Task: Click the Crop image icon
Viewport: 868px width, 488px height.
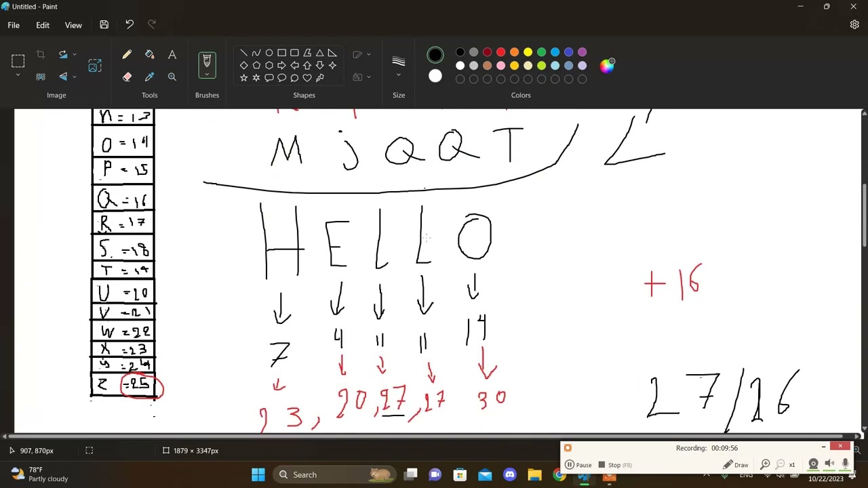Action: 41,54
